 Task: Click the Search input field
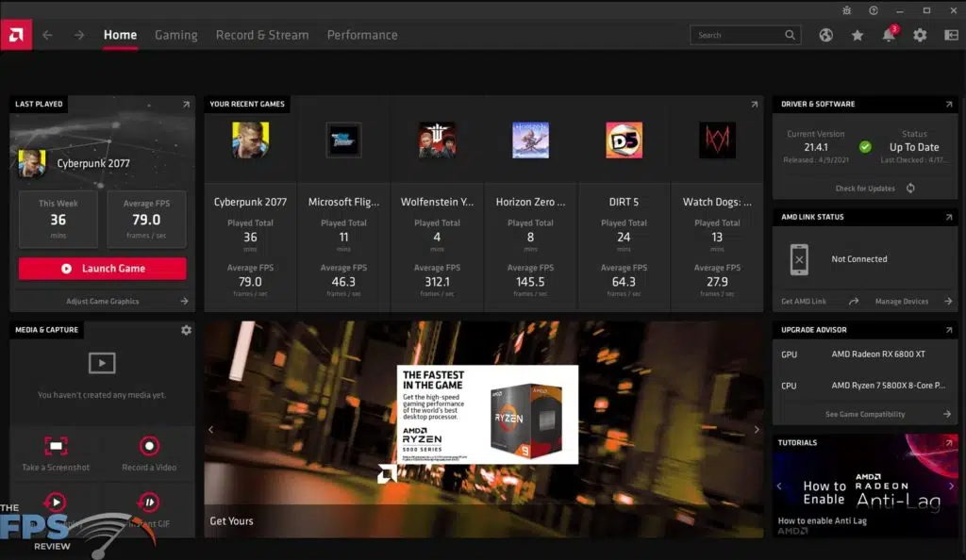pos(745,35)
